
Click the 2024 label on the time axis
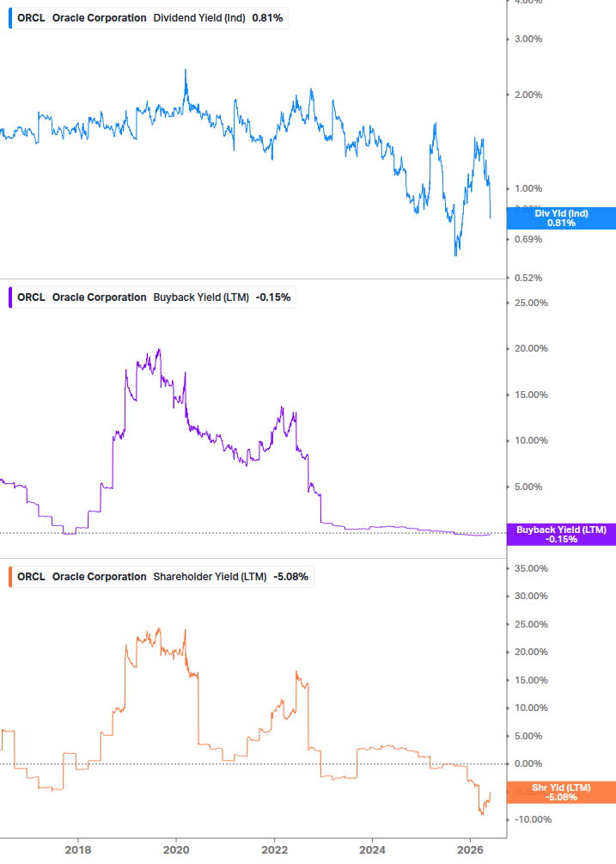372,849
